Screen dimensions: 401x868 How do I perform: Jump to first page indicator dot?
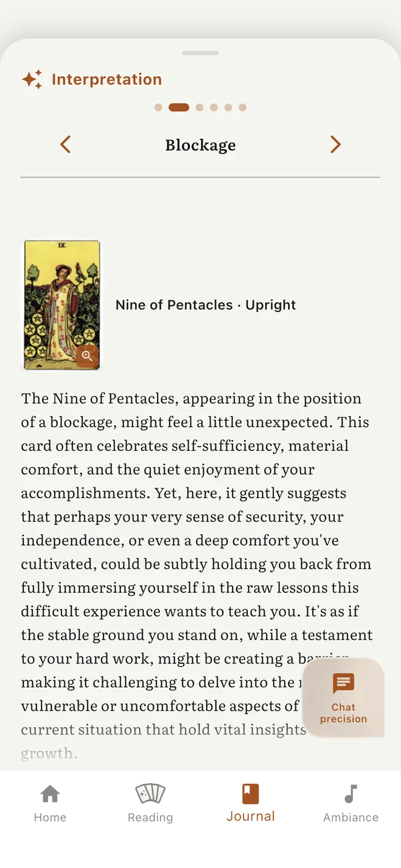158,108
